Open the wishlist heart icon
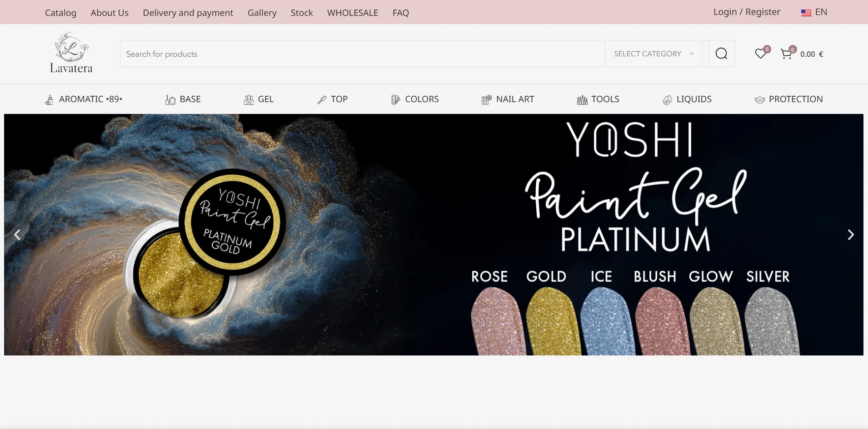868x429 pixels. pyautogui.click(x=760, y=54)
